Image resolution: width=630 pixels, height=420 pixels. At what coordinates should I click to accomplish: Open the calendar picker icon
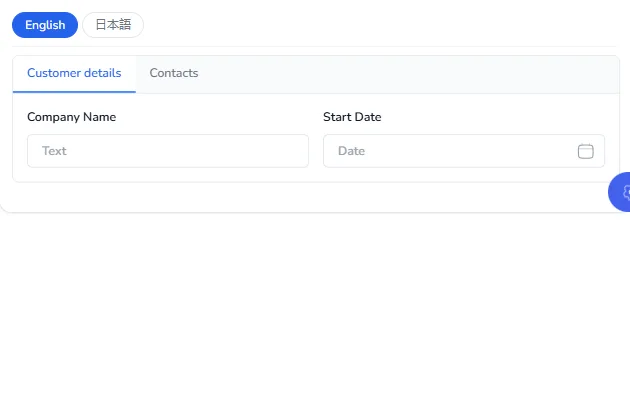click(585, 151)
